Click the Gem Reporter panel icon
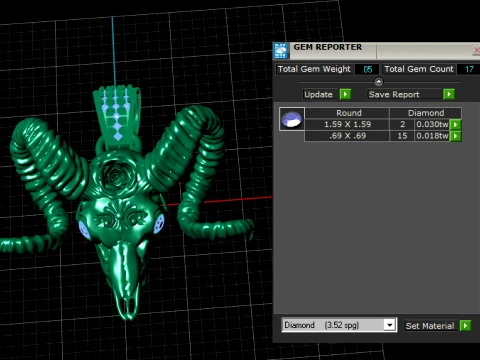This screenshot has width=480, height=360. pyautogui.click(x=281, y=51)
